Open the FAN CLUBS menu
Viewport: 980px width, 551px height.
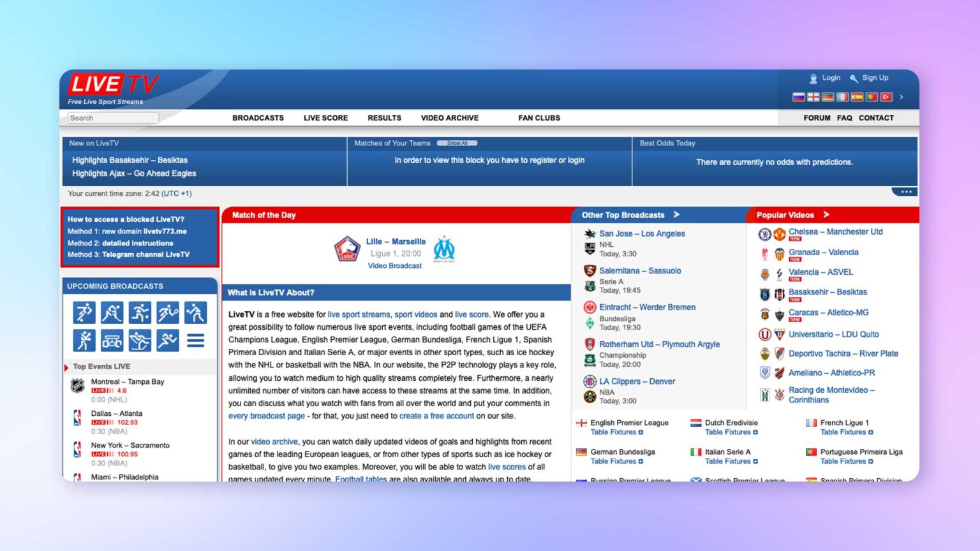point(539,118)
